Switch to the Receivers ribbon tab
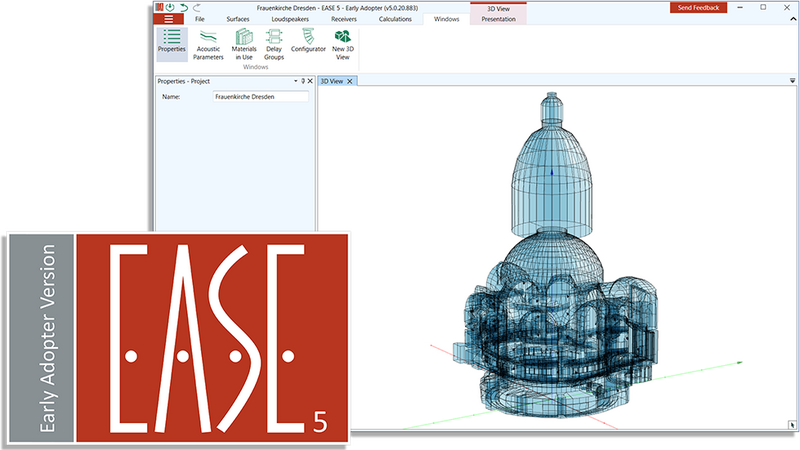 pyautogui.click(x=344, y=19)
